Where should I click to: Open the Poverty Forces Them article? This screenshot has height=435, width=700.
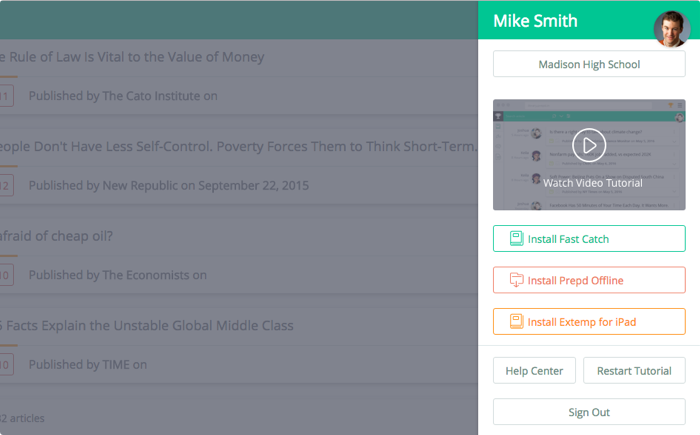(238, 146)
